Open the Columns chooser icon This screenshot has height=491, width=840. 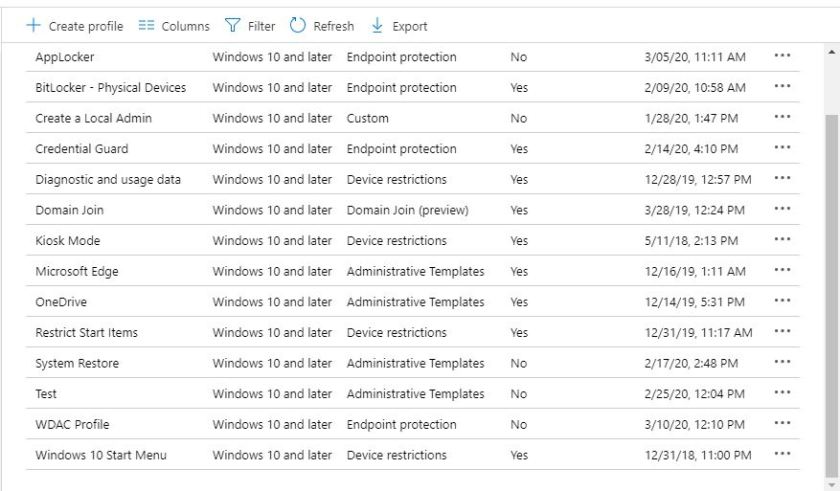(x=143, y=26)
